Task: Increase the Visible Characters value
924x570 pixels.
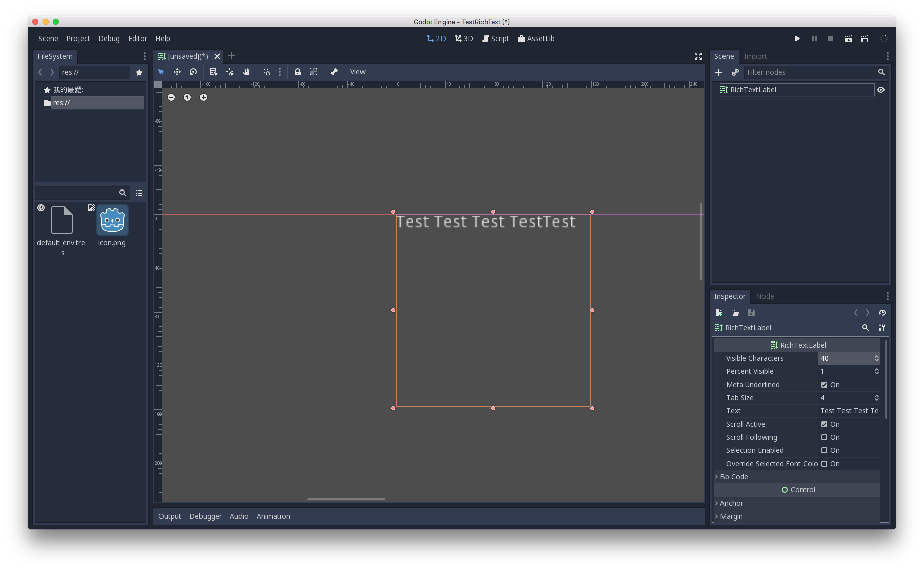Action: tap(876, 356)
